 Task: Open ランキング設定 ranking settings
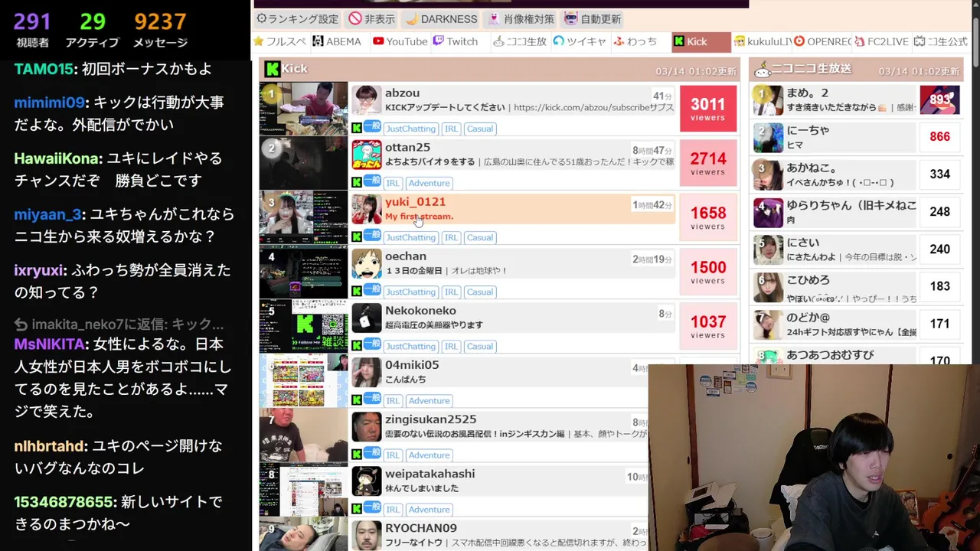pyautogui.click(x=297, y=18)
